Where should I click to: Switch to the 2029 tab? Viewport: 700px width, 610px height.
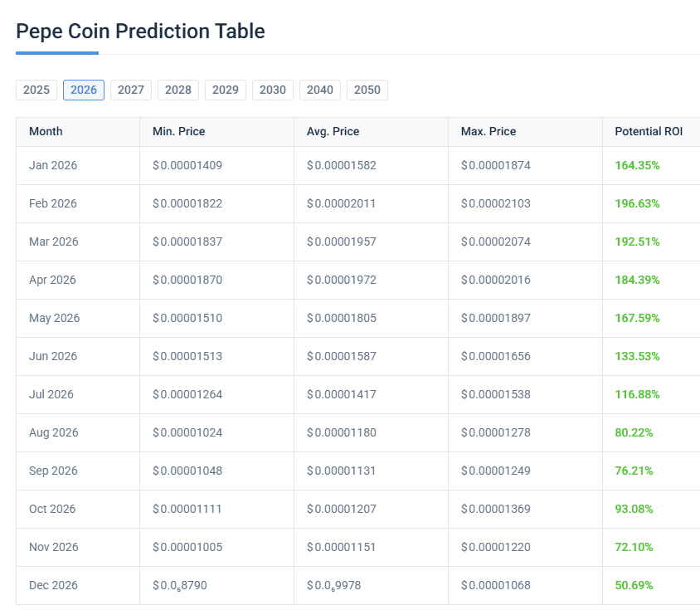click(x=226, y=90)
